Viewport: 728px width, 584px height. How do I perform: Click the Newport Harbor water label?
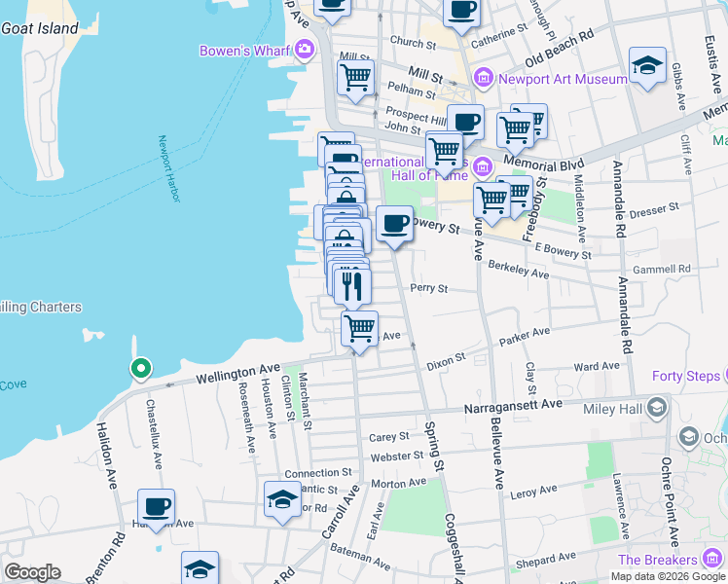coord(168,168)
